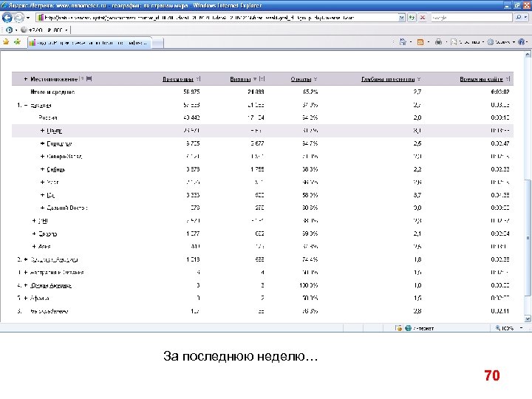Expand the Поволжье region row
This screenshot has height=399, width=532.
point(42,143)
